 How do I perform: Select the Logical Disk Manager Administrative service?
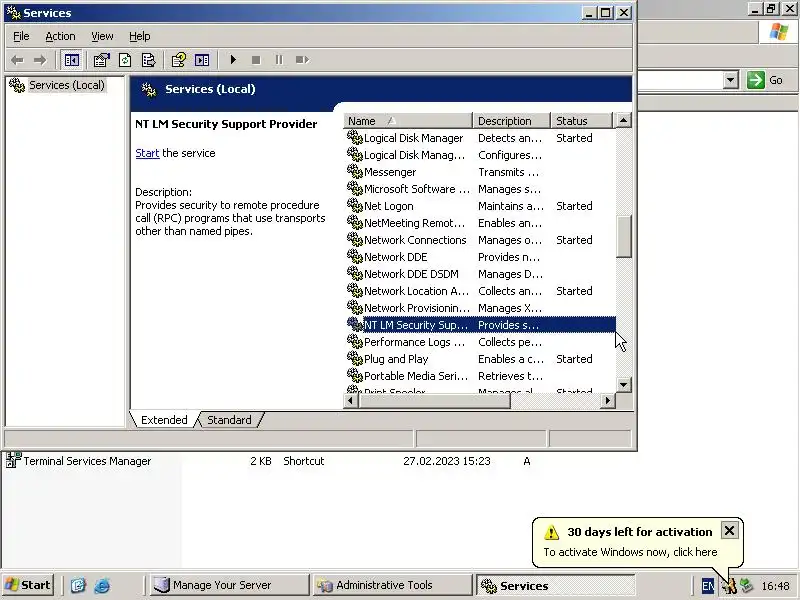pyautogui.click(x=480, y=155)
